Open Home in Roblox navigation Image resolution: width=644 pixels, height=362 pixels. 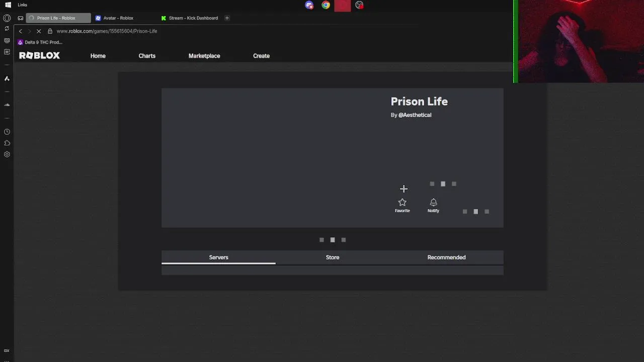(98, 56)
